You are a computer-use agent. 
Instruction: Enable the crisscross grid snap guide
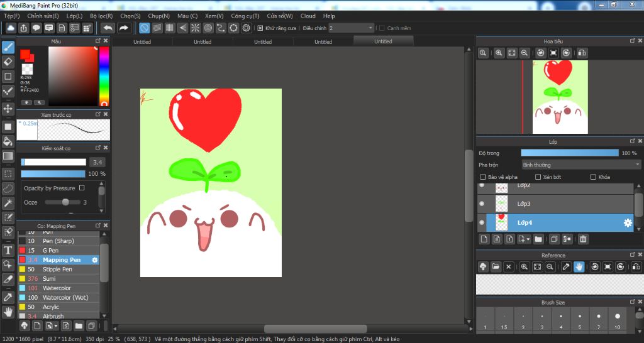tap(170, 28)
